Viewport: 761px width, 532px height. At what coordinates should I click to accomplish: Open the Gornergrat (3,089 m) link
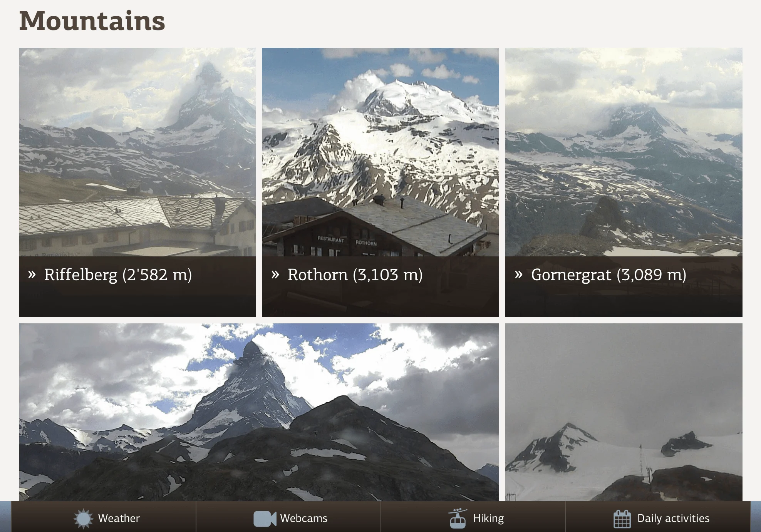(608, 275)
